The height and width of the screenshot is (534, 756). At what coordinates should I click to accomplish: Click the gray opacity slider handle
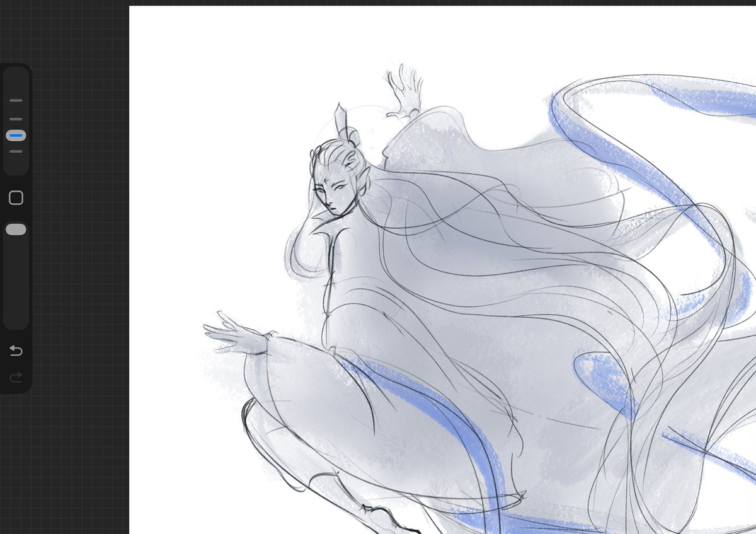(16, 229)
